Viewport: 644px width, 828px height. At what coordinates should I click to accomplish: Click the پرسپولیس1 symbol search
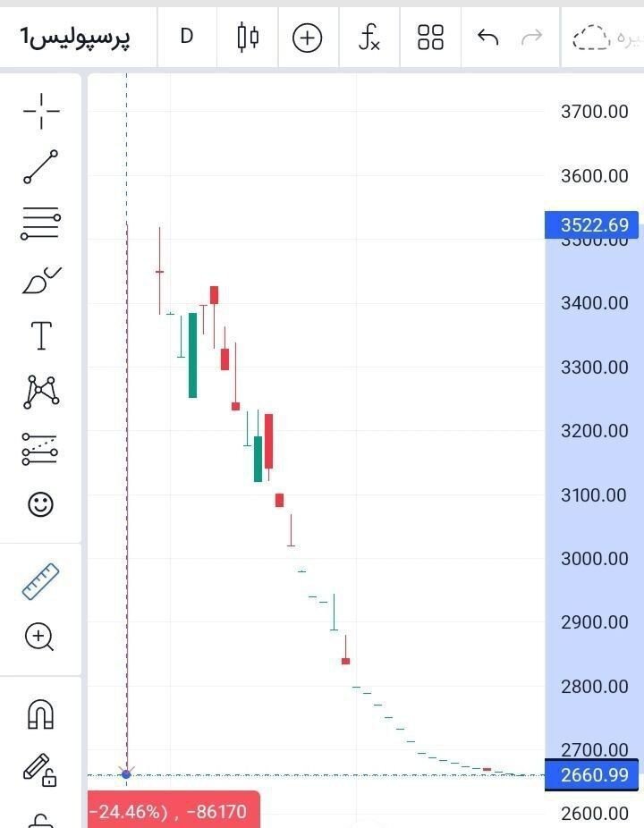[76, 38]
